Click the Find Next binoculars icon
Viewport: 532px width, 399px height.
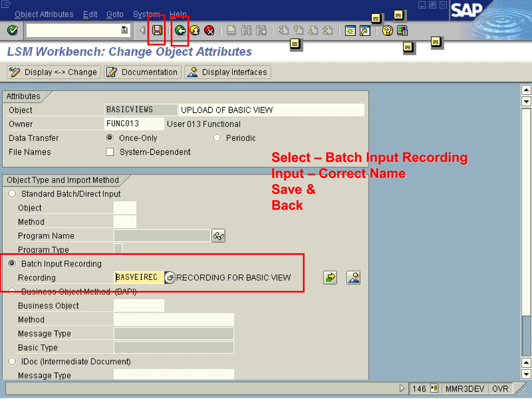261,30
